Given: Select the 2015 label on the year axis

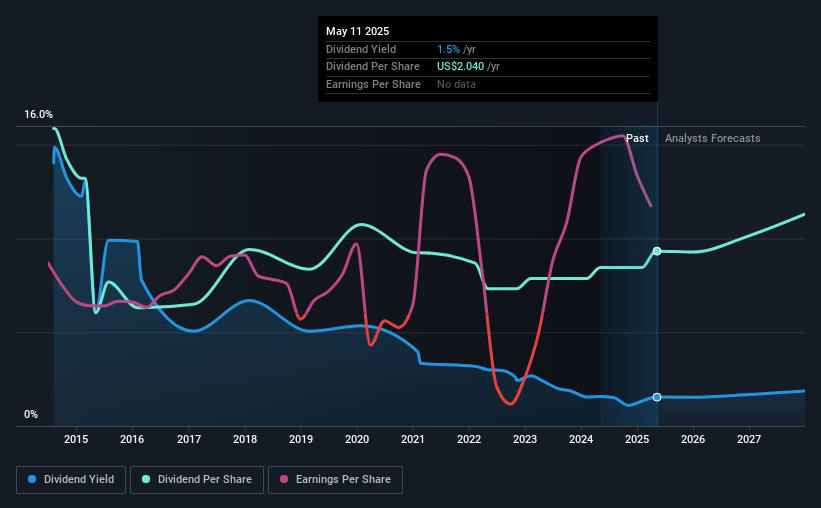Looking at the screenshot, I should [x=76, y=439].
